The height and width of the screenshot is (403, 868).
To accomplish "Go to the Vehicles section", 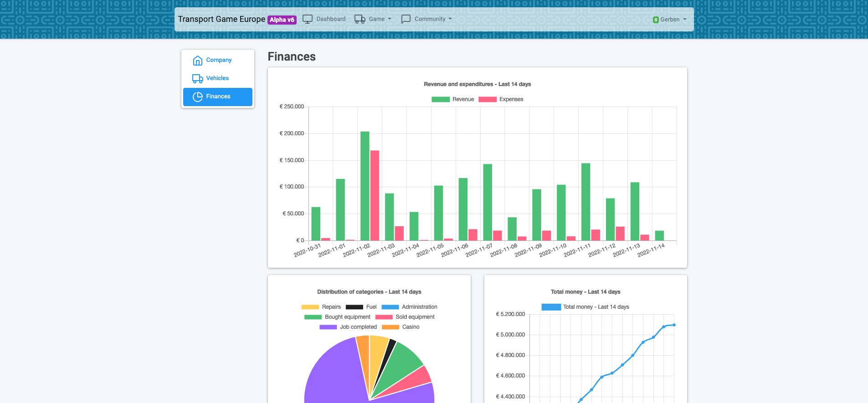I will point(218,78).
